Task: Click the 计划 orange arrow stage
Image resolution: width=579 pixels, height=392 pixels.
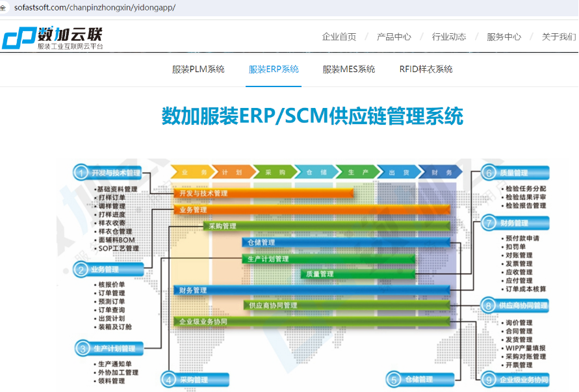Action: [234, 172]
